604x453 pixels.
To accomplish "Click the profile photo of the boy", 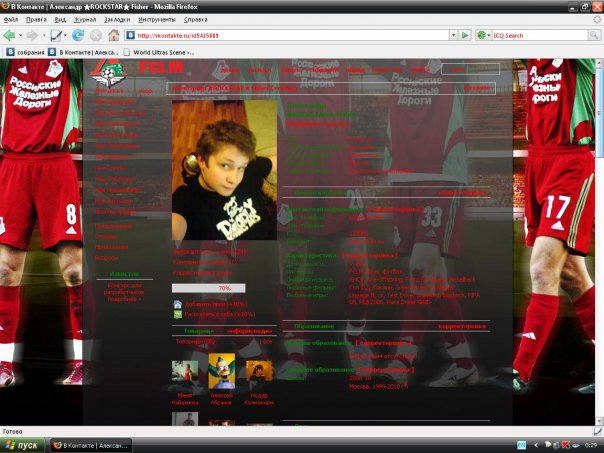I will tap(224, 170).
